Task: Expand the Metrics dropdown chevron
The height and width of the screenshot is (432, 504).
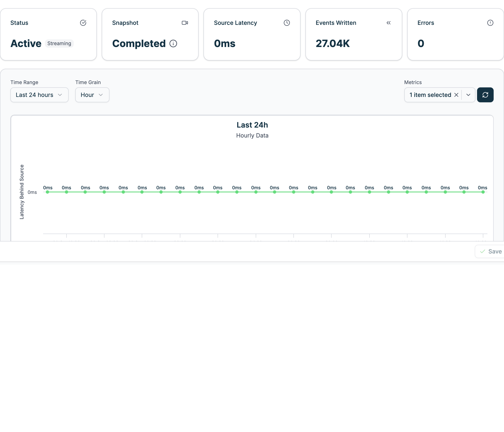Action: pyautogui.click(x=468, y=95)
